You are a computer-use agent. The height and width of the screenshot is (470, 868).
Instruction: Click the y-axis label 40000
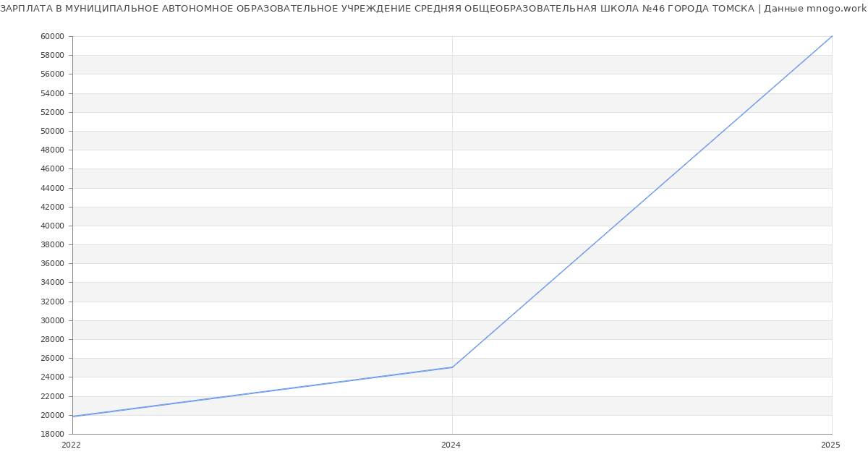pos(53,226)
